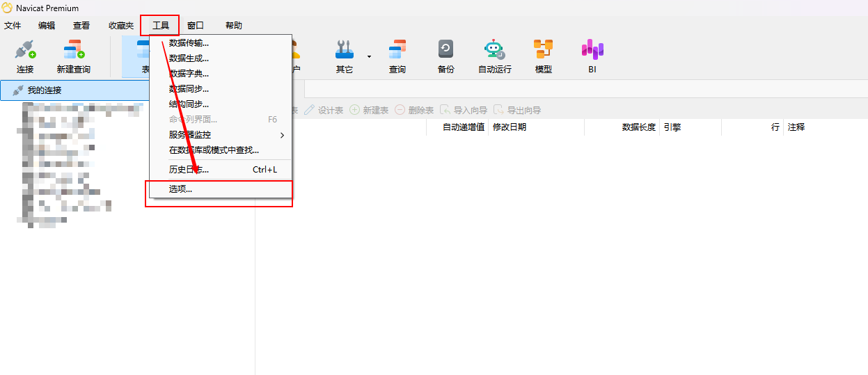Open the BI toolbar icon

coord(592,56)
